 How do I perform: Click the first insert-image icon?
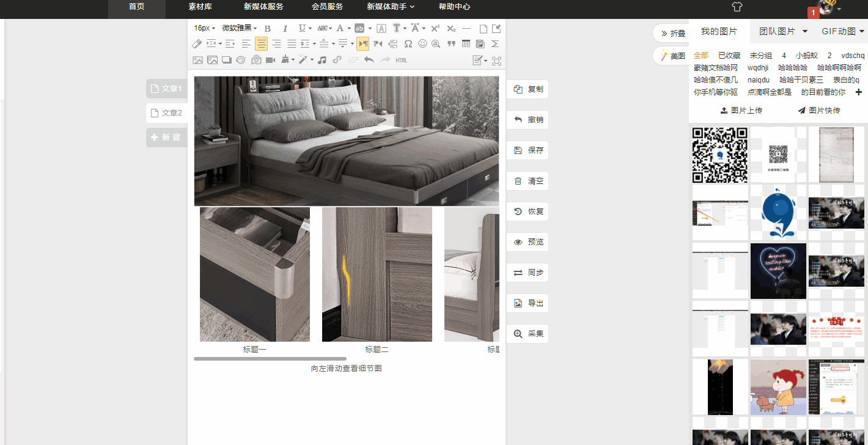point(197,60)
